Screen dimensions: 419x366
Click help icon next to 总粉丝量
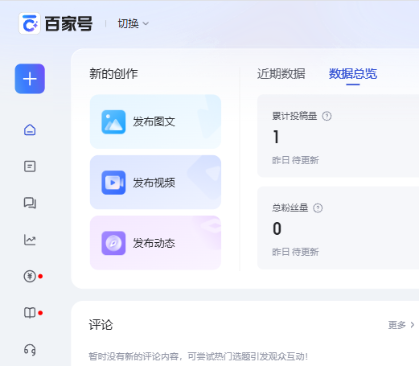coord(318,208)
